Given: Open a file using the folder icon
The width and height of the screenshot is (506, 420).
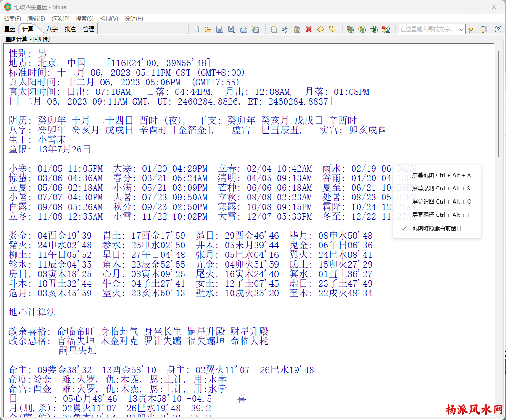Looking at the screenshot, I should (x=208, y=29).
